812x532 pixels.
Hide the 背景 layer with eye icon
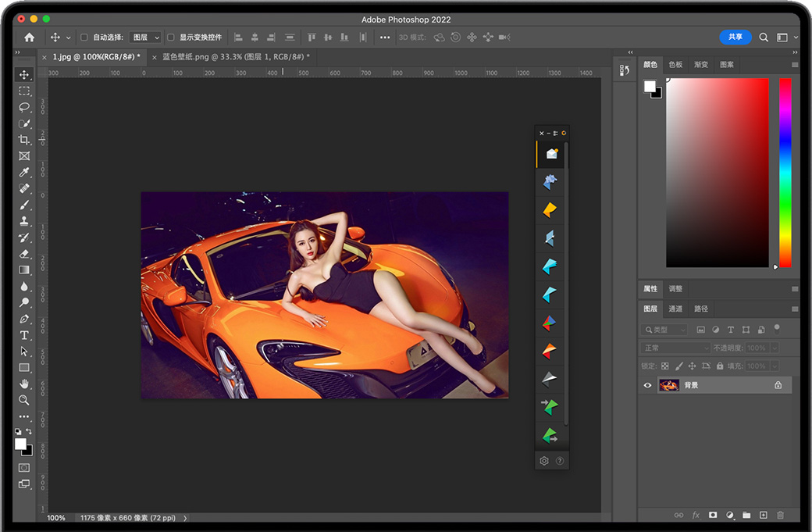click(x=647, y=385)
